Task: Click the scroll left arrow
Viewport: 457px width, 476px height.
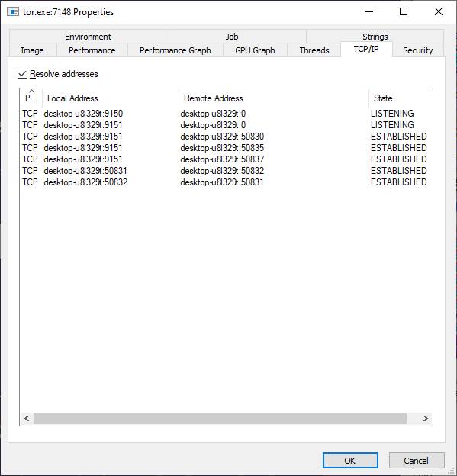Action: click(27, 418)
